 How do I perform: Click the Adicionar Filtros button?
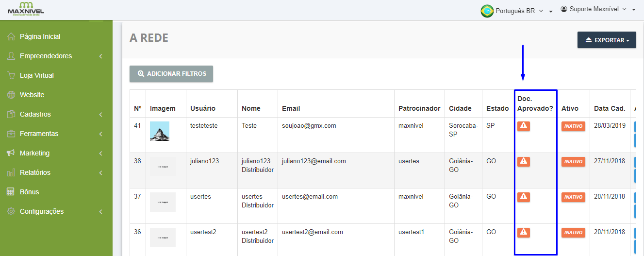click(171, 74)
